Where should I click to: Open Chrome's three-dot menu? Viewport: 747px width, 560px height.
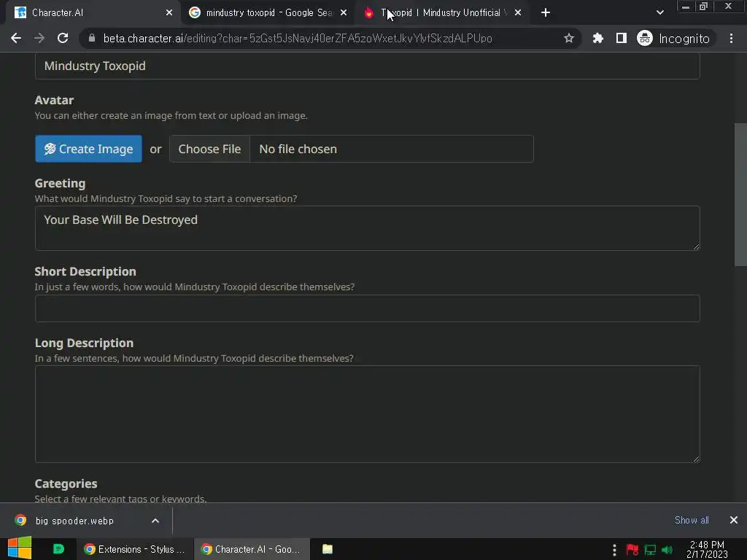click(731, 38)
